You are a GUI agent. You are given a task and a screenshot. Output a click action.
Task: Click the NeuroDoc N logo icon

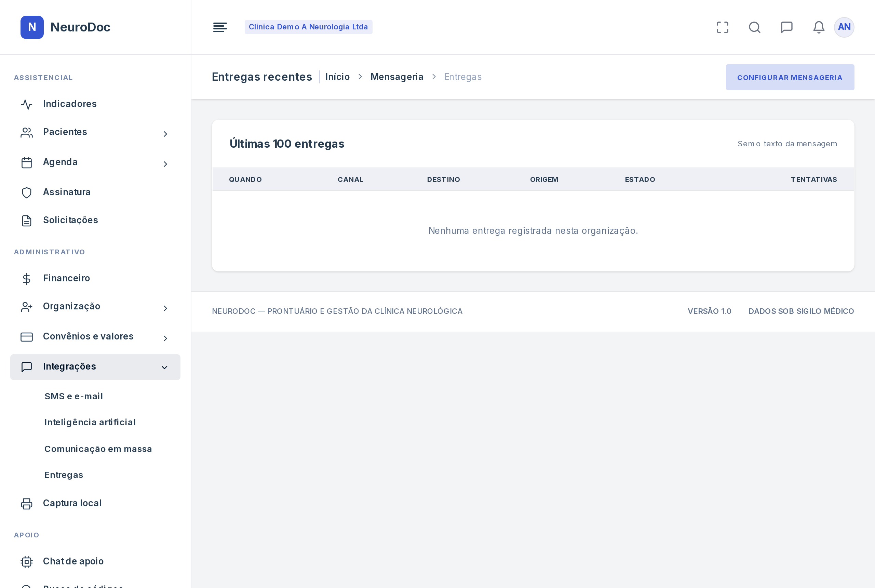[x=32, y=27]
